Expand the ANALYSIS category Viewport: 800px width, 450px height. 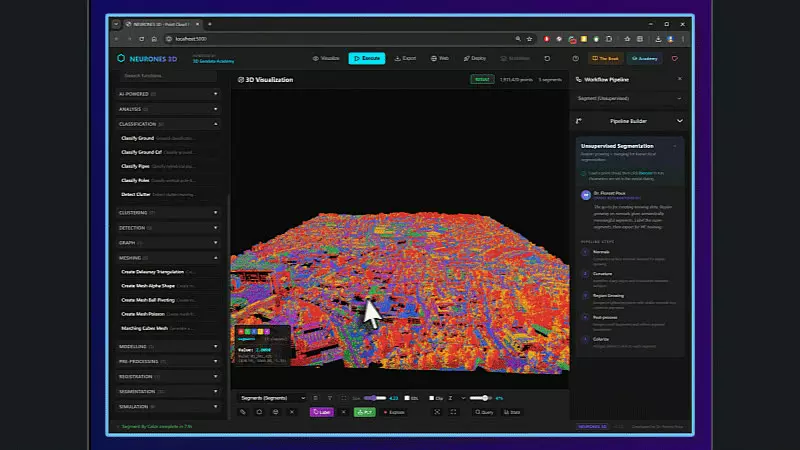[168, 109]
